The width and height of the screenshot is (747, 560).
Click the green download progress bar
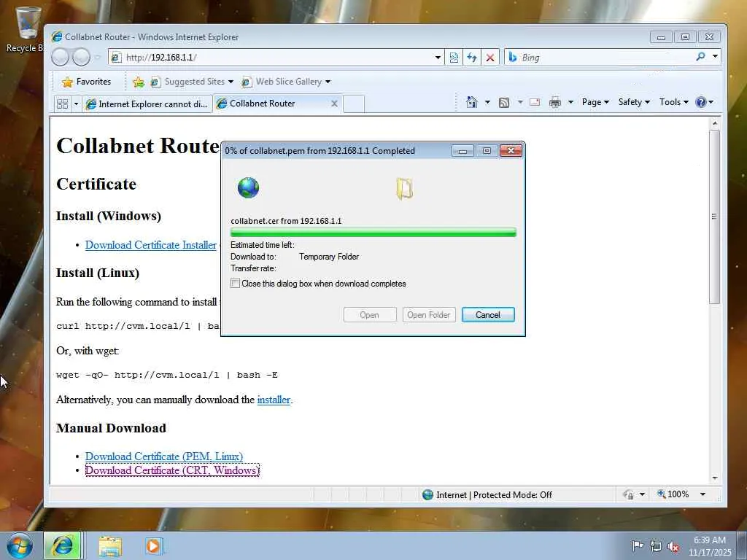point(373,233)
